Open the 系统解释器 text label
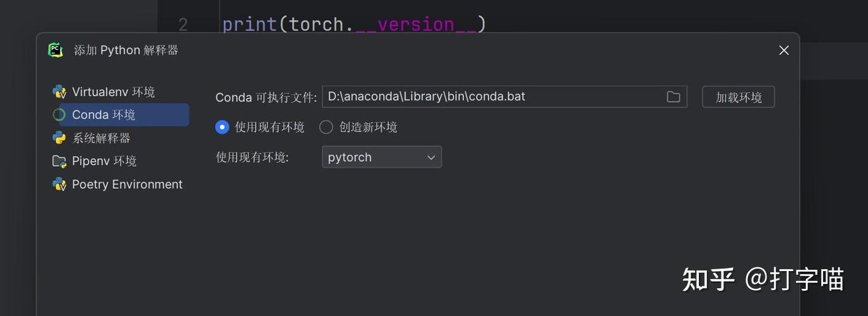 pos(101,138)
